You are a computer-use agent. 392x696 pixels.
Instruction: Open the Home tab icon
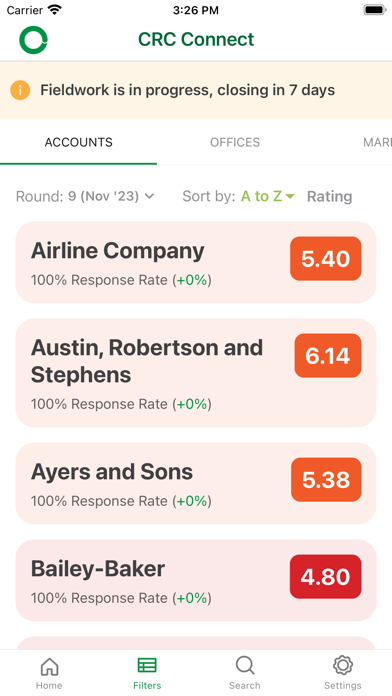point(49,666)
